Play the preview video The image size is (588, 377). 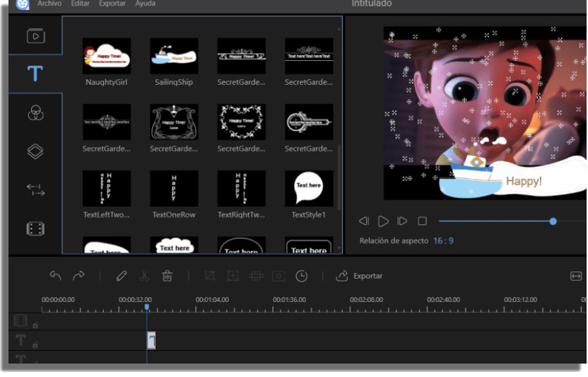(x=383, y=221)
